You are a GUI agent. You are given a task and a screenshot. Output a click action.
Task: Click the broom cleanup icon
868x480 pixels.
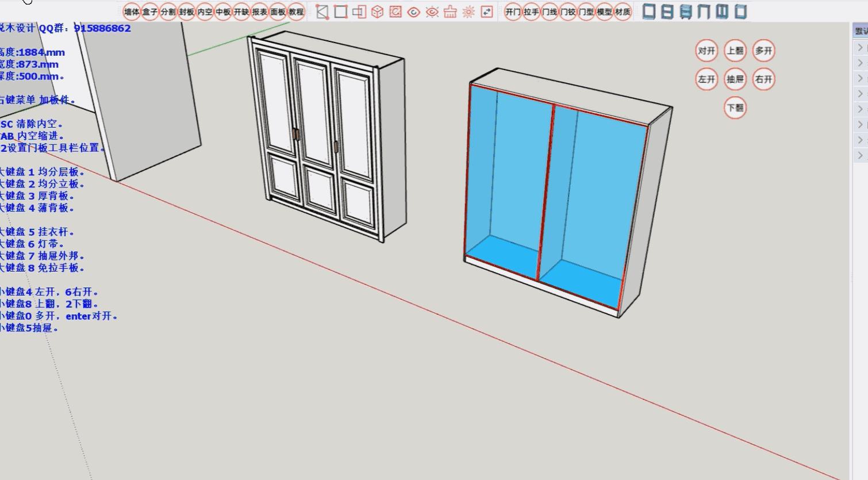(x=450, y=11)
